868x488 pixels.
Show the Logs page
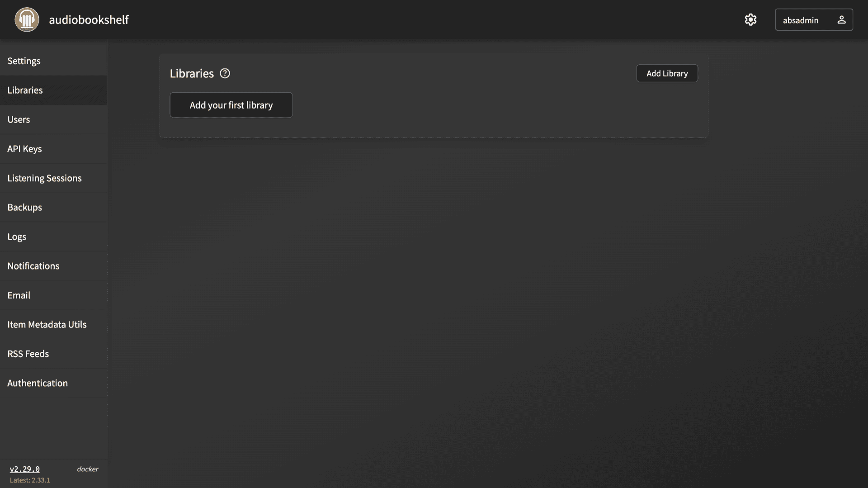53,237
